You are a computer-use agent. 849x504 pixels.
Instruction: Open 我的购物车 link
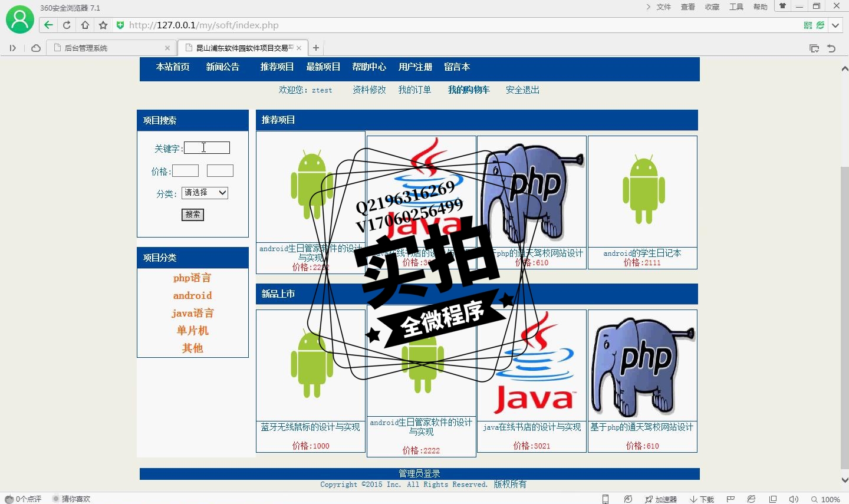pos(469,90)
